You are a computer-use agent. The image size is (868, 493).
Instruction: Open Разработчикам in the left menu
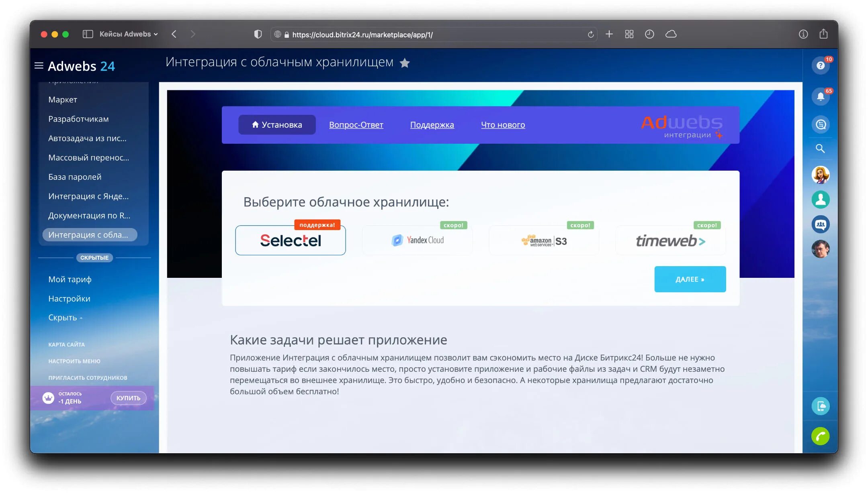tap(78, 119)
